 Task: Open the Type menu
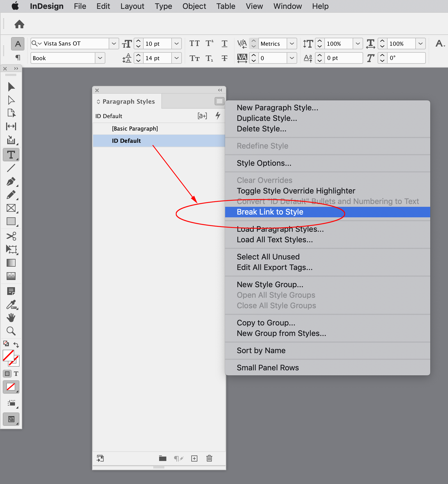[163, 6]
